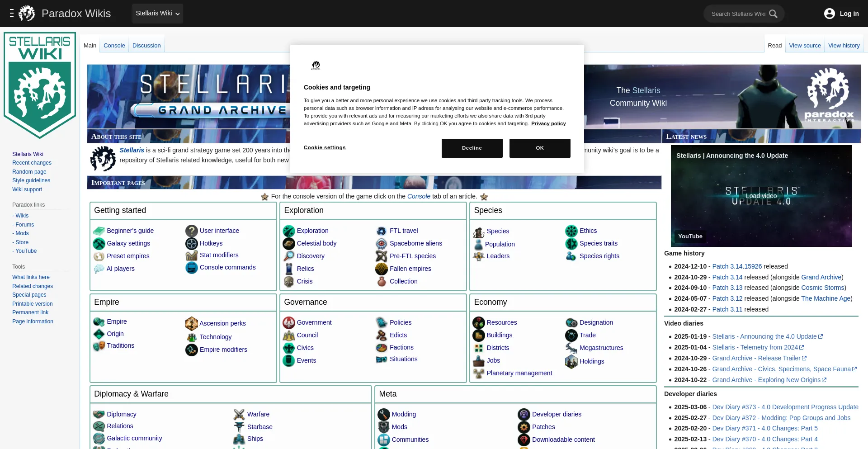Click the YouTube label on video
Screen dimensions: 868x449
pos(690,236)
